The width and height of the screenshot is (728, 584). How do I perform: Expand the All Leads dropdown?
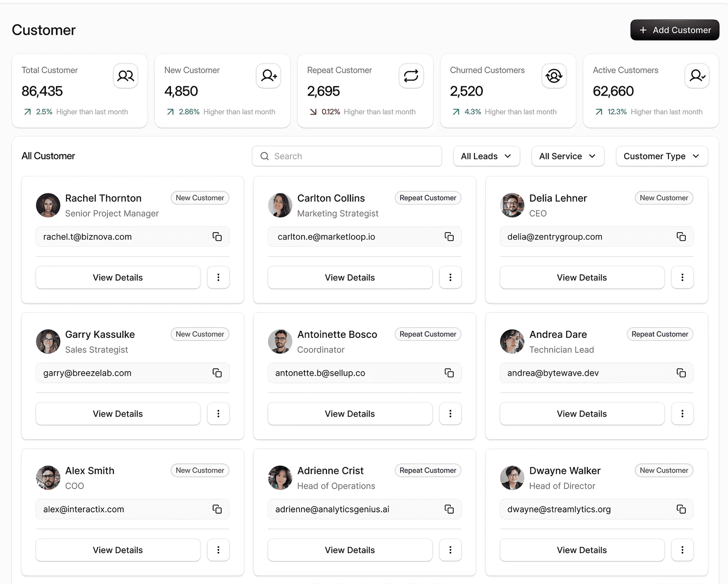pyautogui.click(x=486, y=156)
